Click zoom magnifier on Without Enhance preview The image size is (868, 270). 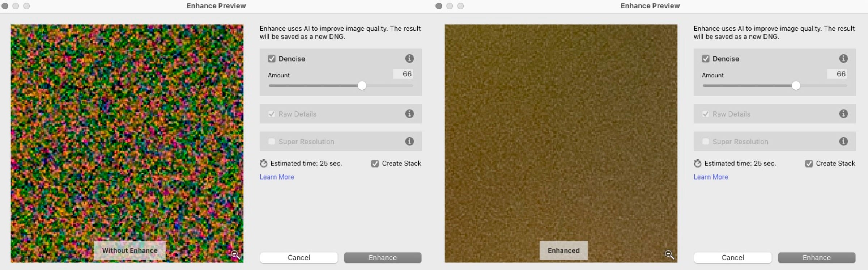[235, 255]
